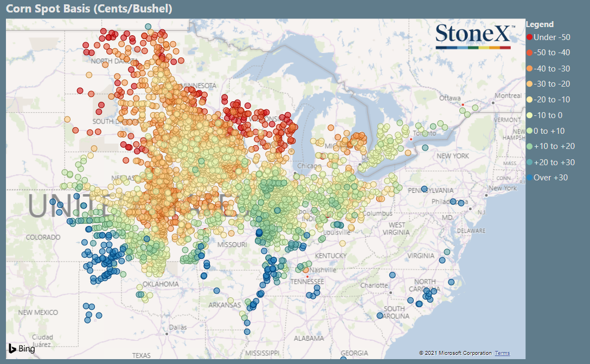
Task: Click the Bing logo on the map
Action: (22, 349)
